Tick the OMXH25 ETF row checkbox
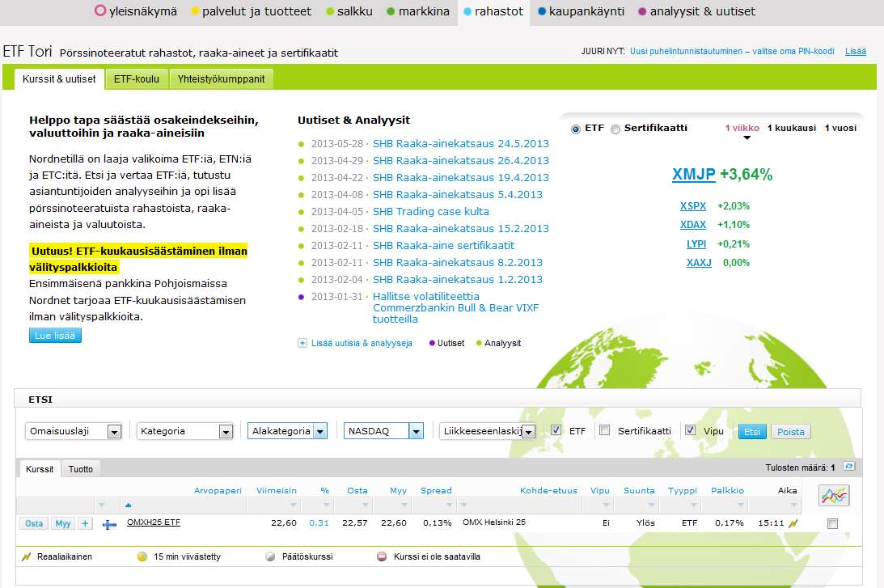 833,524
